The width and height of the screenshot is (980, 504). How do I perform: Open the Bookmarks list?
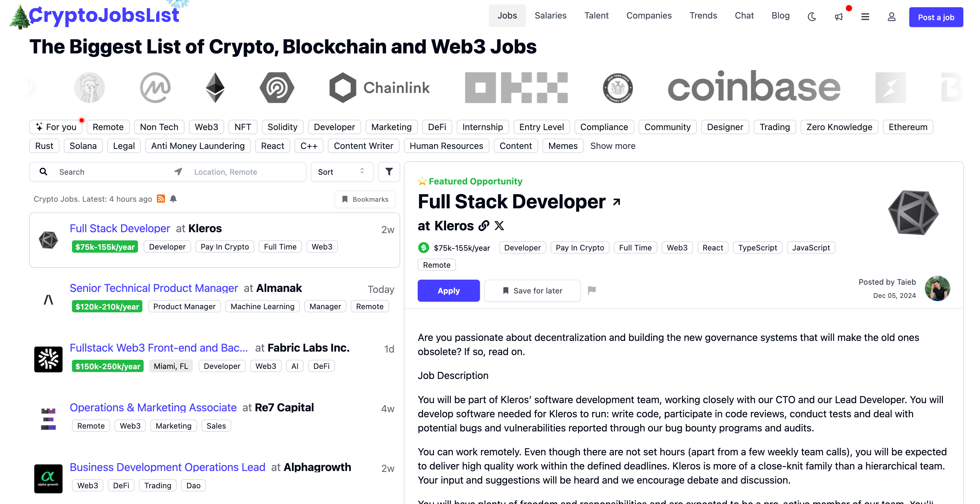tap(365, 199)
